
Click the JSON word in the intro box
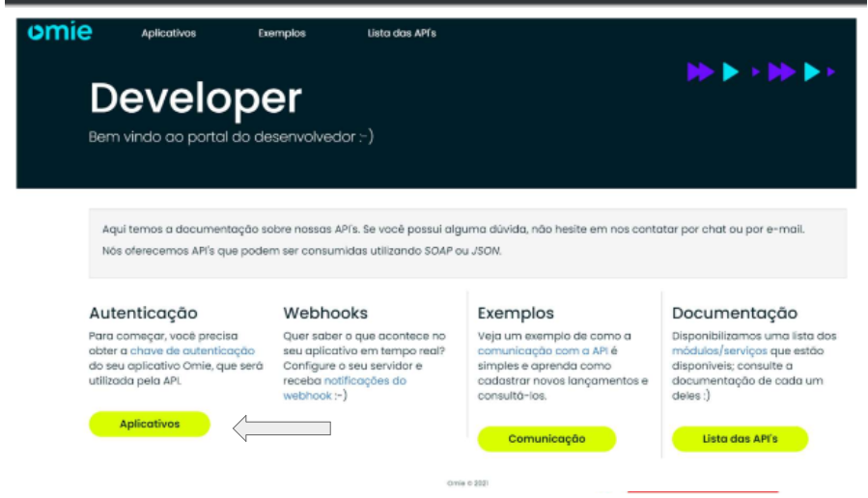[486, 251]
